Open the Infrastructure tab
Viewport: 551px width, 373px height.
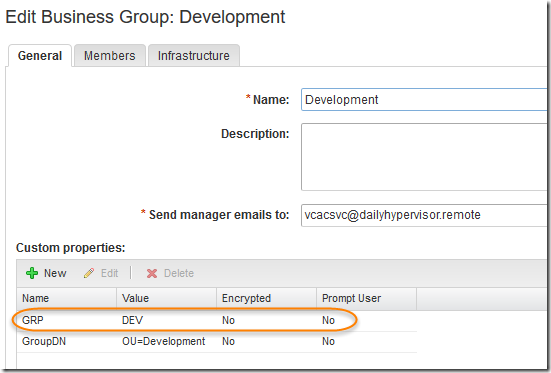tap(194, 56)
